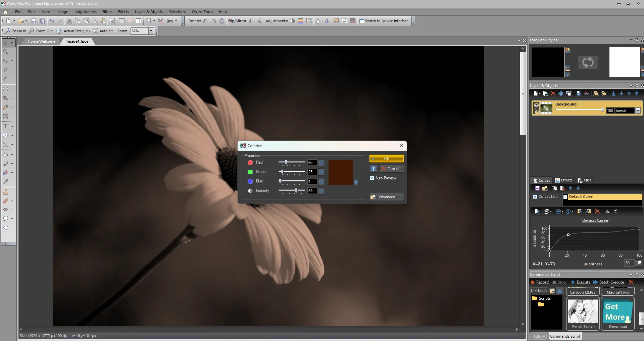Viewport: 644px width, 341px height.
Task: Click the Undo arrow icon
Action: (52, 21)
